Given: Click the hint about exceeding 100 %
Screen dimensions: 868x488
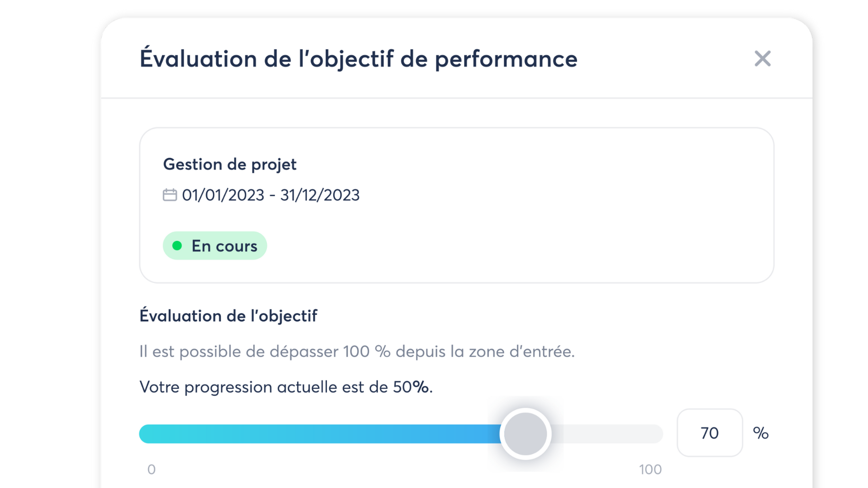Looking at the screenshot, I should [x=357, y=352].
